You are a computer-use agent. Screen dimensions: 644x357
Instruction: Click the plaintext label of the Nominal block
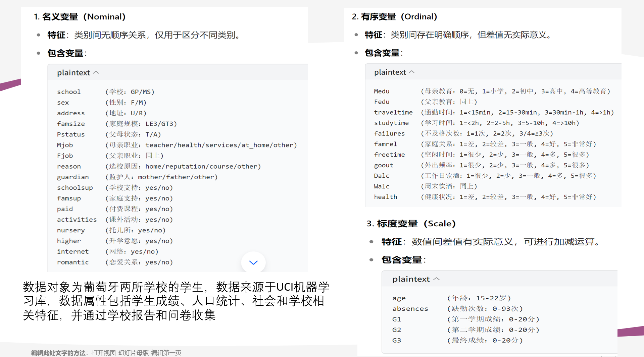point(73,72)
